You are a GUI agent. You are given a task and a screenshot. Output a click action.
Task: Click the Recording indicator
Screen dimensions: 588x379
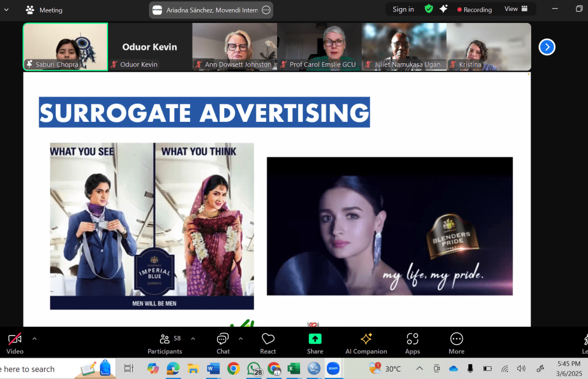click(474, 10)
